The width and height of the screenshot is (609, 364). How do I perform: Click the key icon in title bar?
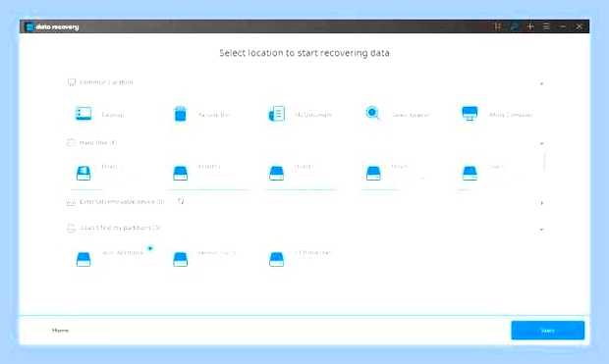(515, 26)
